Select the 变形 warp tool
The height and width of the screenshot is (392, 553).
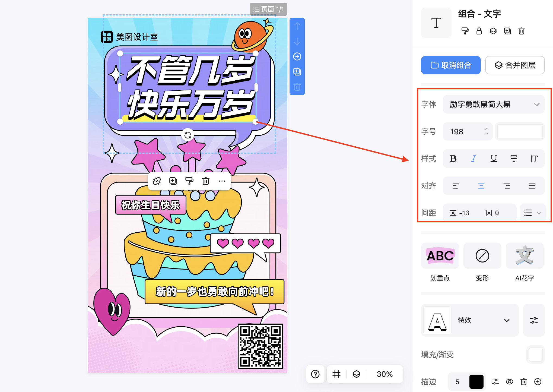tap(482, 255)
